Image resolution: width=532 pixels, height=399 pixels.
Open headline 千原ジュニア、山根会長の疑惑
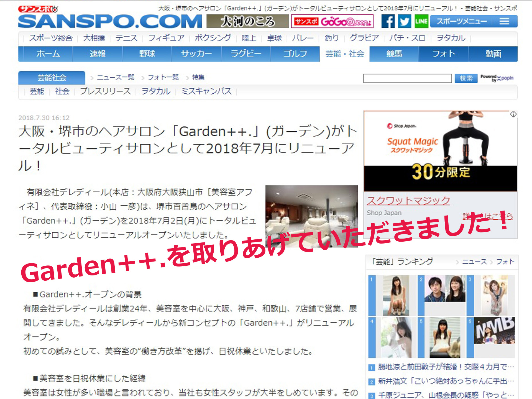446,395
